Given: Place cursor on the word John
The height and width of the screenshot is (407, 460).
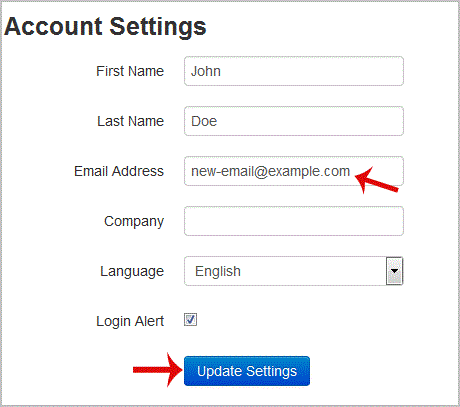Looking at the screenshot, I should [206, 71].
